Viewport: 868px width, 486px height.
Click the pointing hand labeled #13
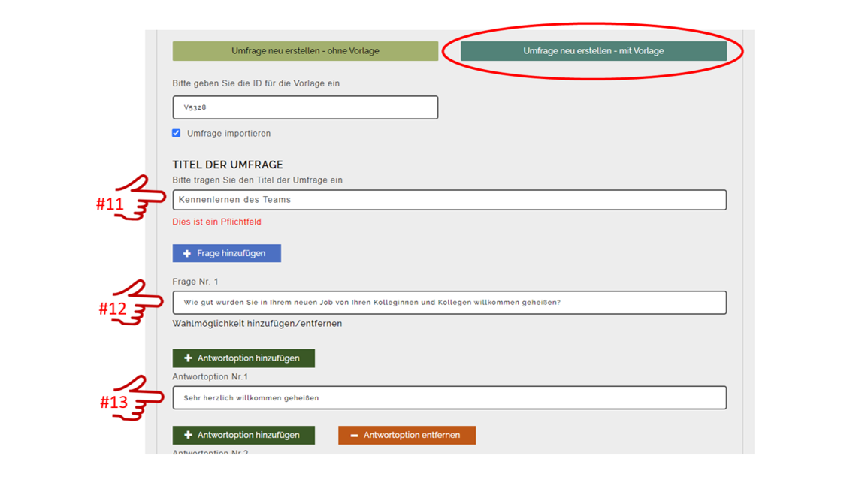click(140, 398)
